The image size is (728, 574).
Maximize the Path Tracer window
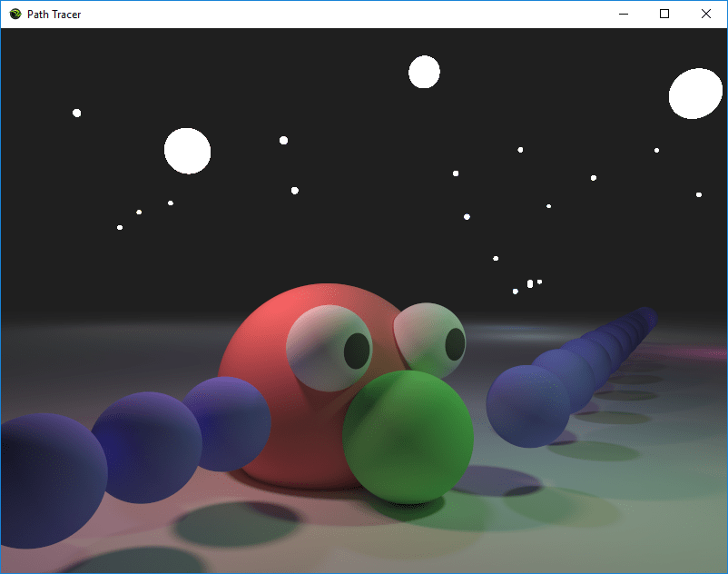pyautogui.click(x=664, y=14)
